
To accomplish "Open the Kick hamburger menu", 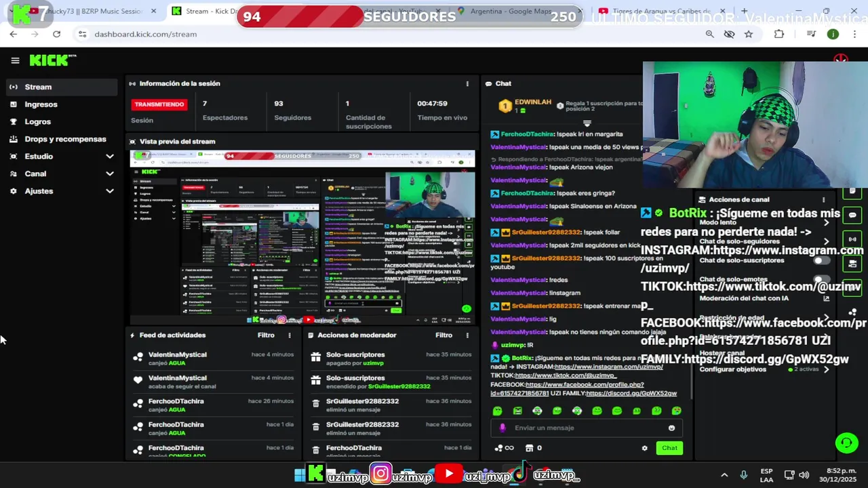I will tap(15, 60).
